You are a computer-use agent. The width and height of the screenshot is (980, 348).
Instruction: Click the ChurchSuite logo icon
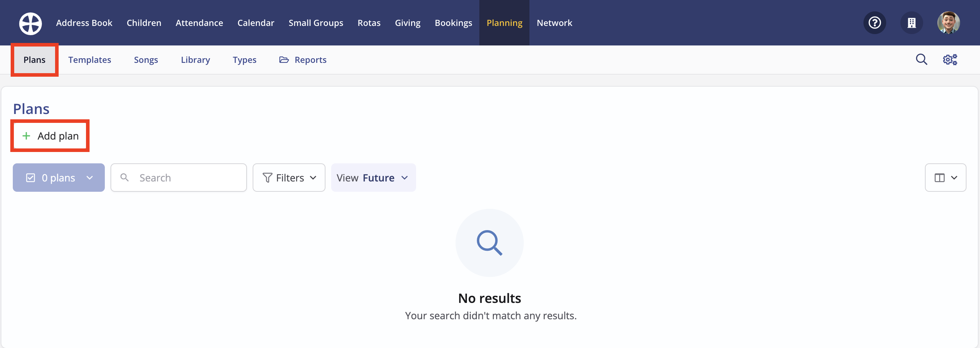[31, 23]
